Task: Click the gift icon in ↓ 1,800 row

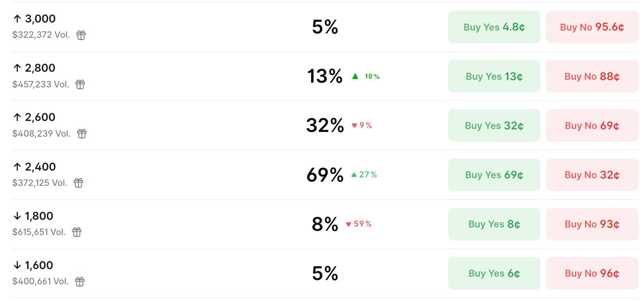Action: (77, 232)
